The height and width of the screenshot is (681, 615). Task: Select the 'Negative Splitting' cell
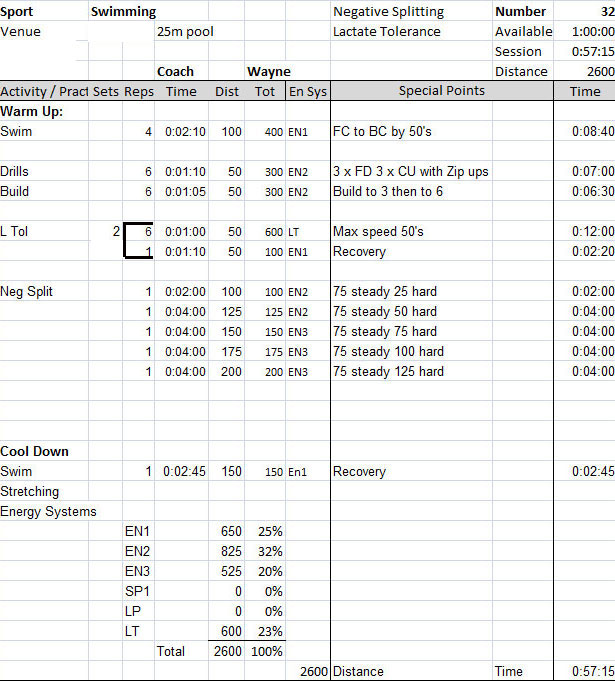pos(388,12)
